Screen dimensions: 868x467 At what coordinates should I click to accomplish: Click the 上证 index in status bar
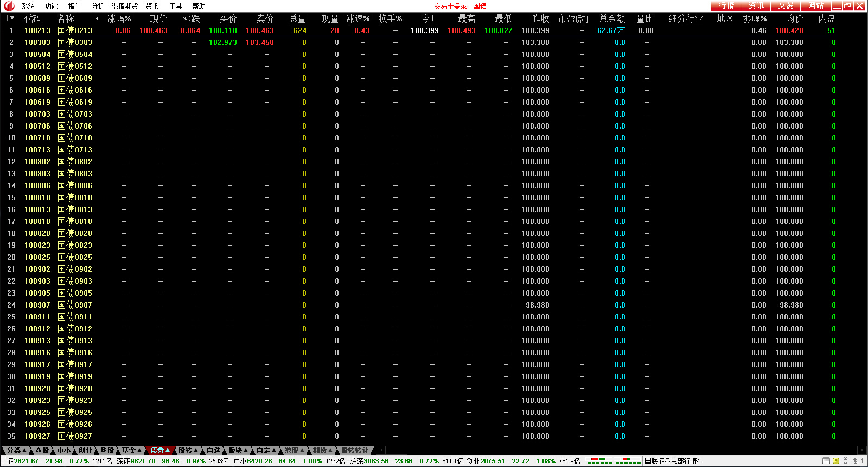(56, 461)
